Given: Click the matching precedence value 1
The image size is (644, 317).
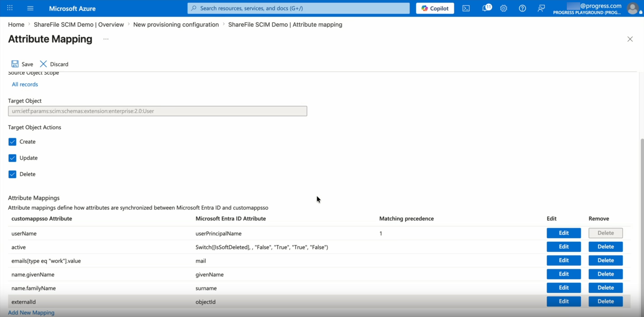Looking at the screenshot, I should pyautogui.click(x=381, y=233).
